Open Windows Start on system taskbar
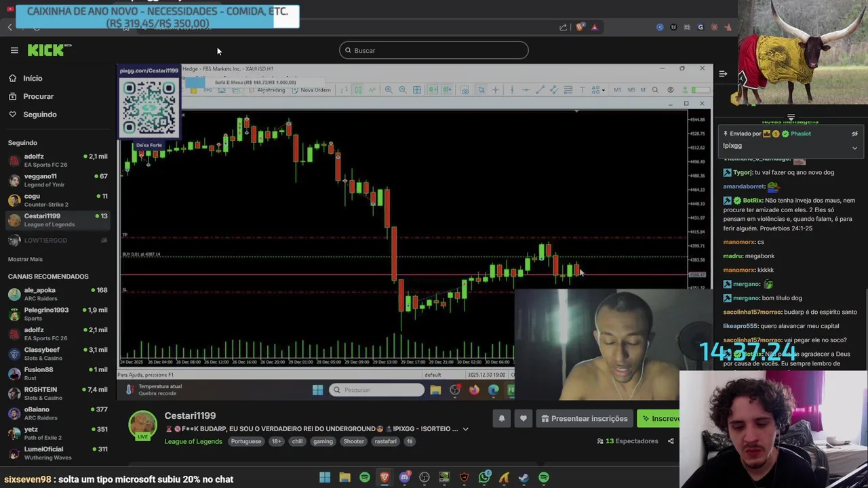Viewport: 868px width, 488px height. pos(325,478)
